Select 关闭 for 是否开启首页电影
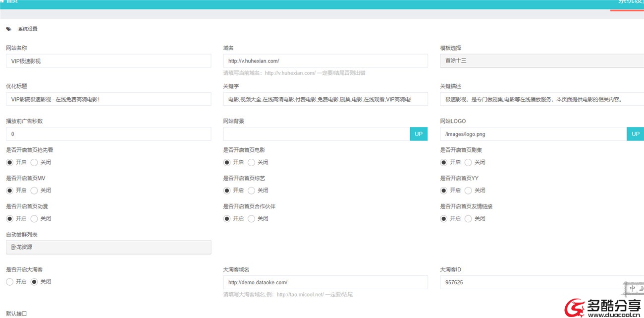 point(252,162)
